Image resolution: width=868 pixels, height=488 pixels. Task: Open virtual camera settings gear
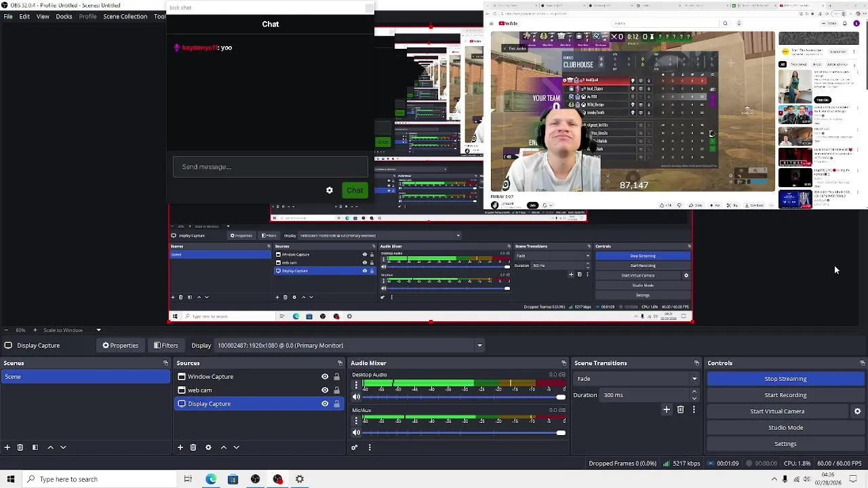coord(857,411)
